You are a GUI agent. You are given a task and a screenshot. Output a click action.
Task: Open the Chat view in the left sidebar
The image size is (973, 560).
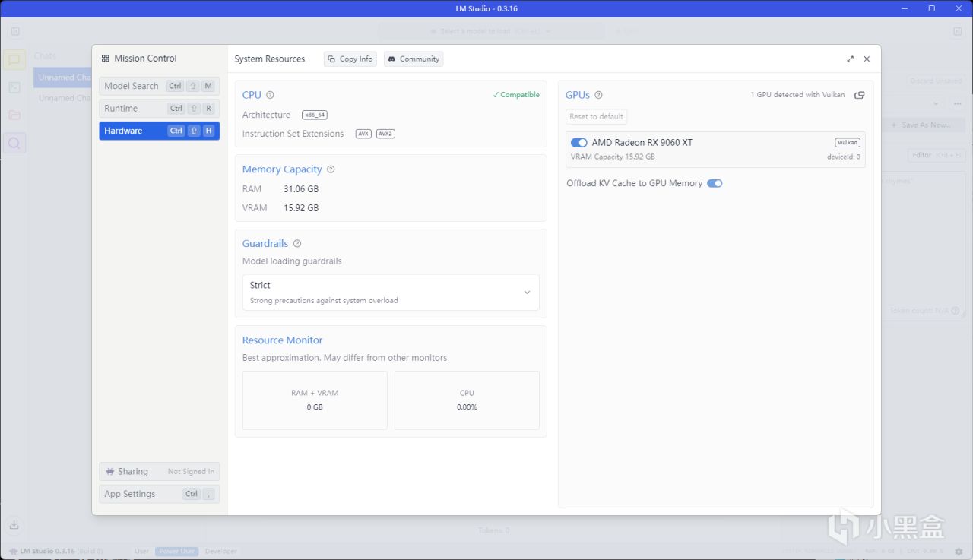(14, 60)
